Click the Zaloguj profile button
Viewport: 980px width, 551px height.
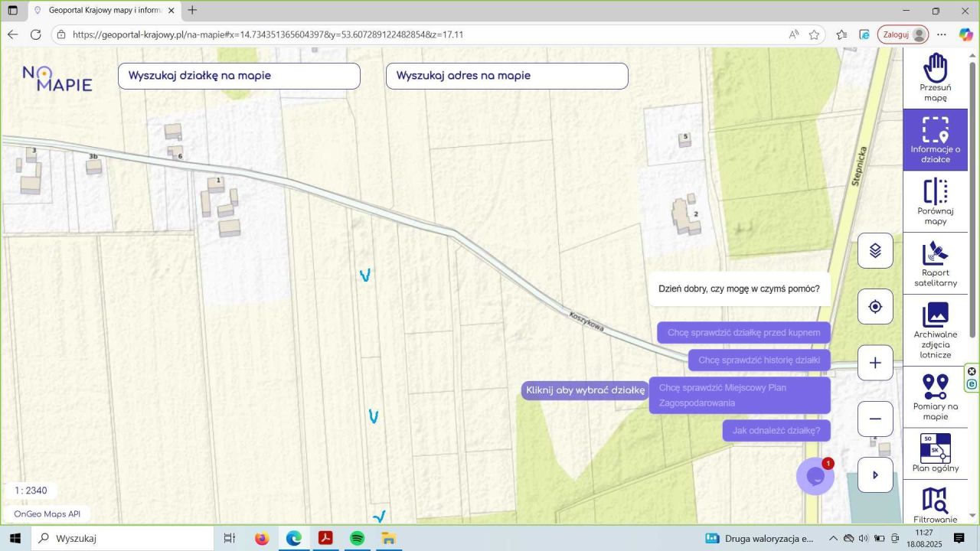click(x=903, y=34)
